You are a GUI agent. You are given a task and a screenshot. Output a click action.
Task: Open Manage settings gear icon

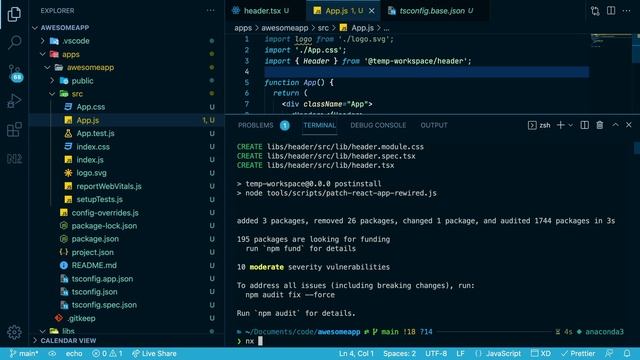point(14,332)
